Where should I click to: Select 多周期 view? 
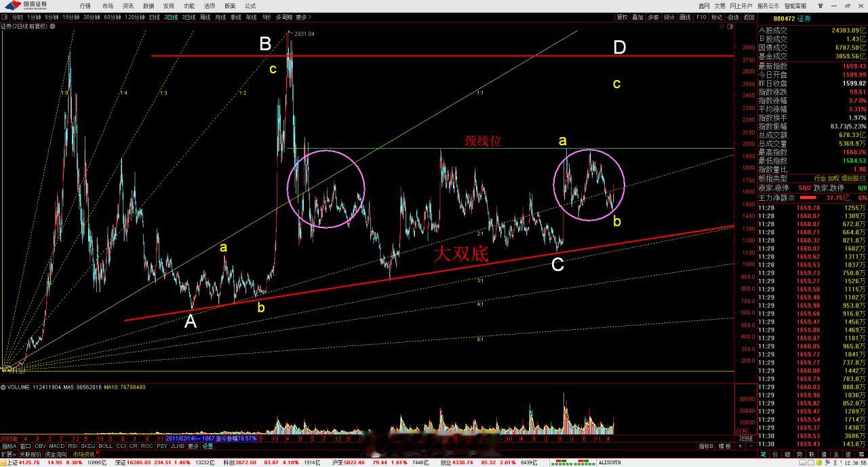(x=283, y=17)
